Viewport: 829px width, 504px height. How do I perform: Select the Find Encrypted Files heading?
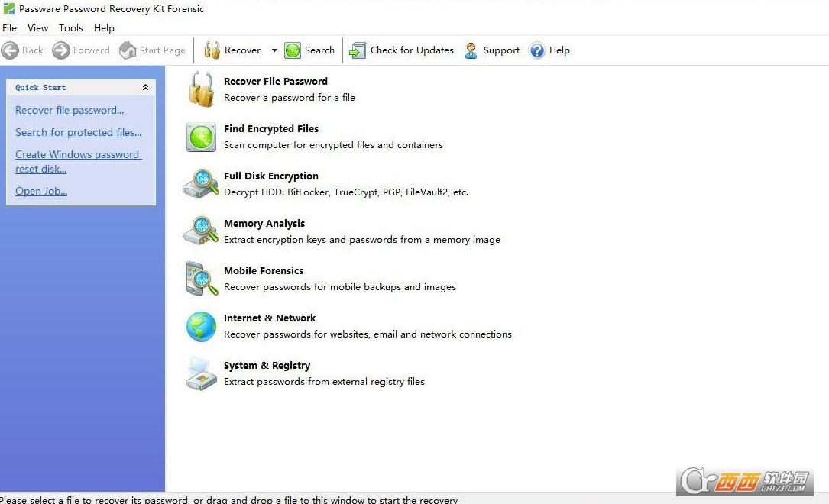(x=271, y=129)
